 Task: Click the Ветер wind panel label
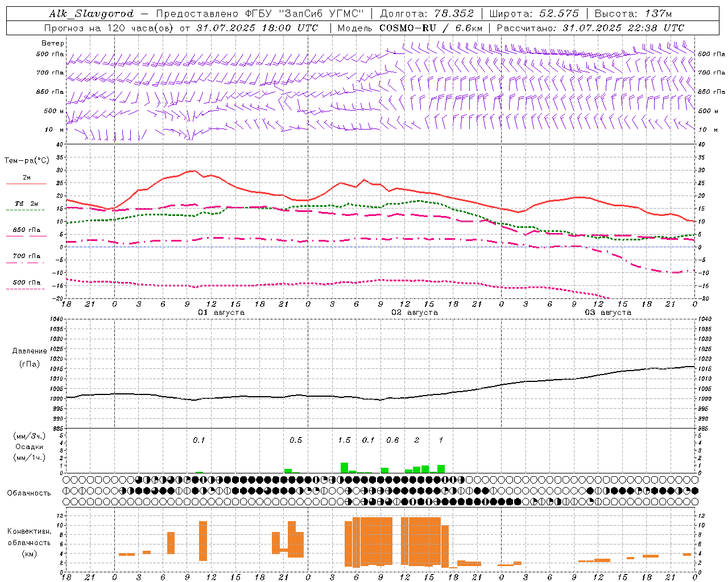click(53, 43)
